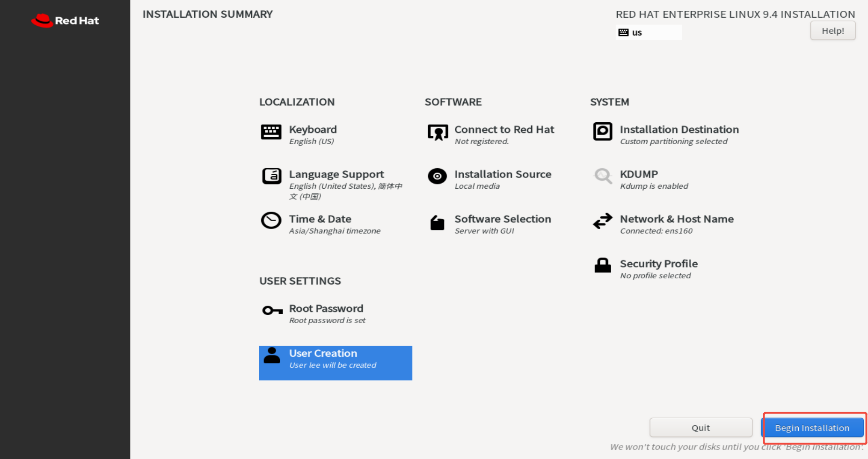Begin the installation
Screen dimensions: 868x459
coord(812,428)
